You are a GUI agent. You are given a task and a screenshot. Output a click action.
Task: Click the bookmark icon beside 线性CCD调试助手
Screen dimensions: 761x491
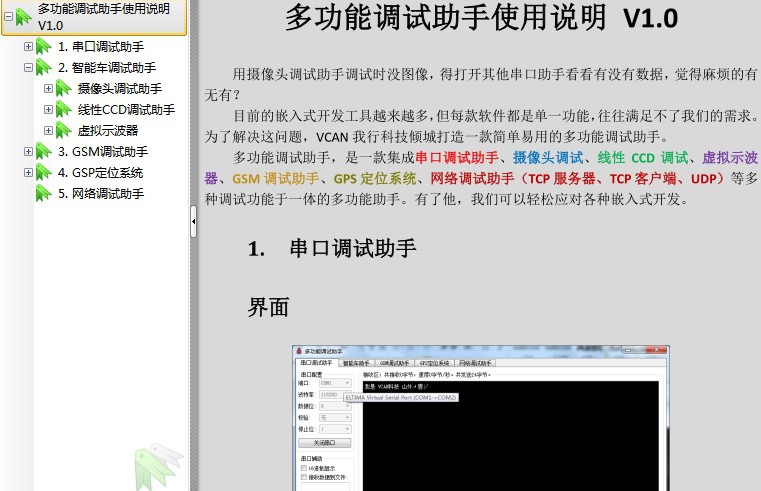pos(64,110)
